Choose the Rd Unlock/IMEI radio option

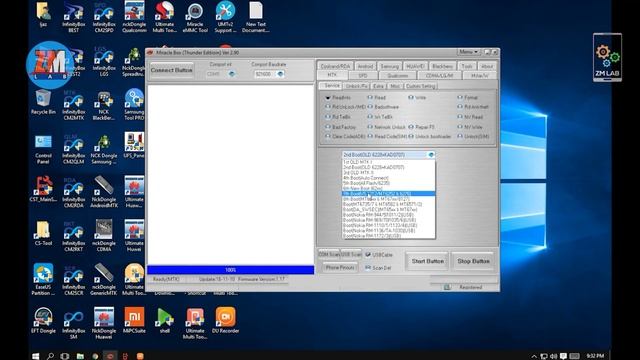pos(345,107)
